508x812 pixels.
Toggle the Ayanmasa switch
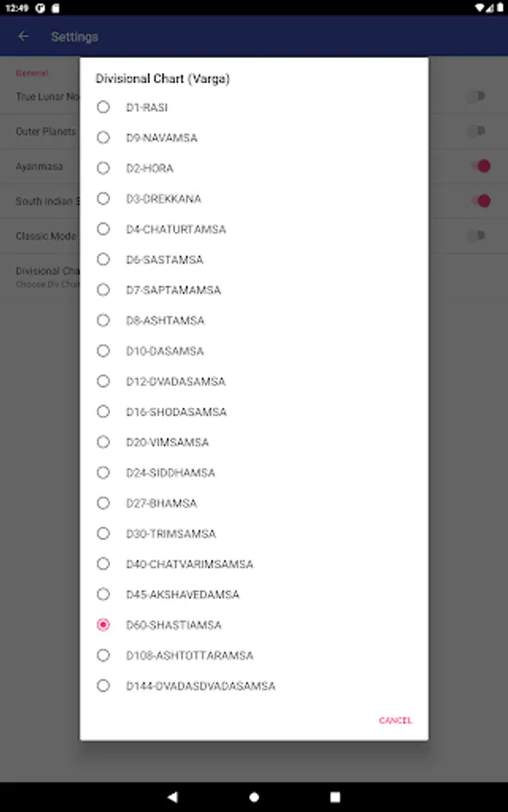click(x=479, y=166)
